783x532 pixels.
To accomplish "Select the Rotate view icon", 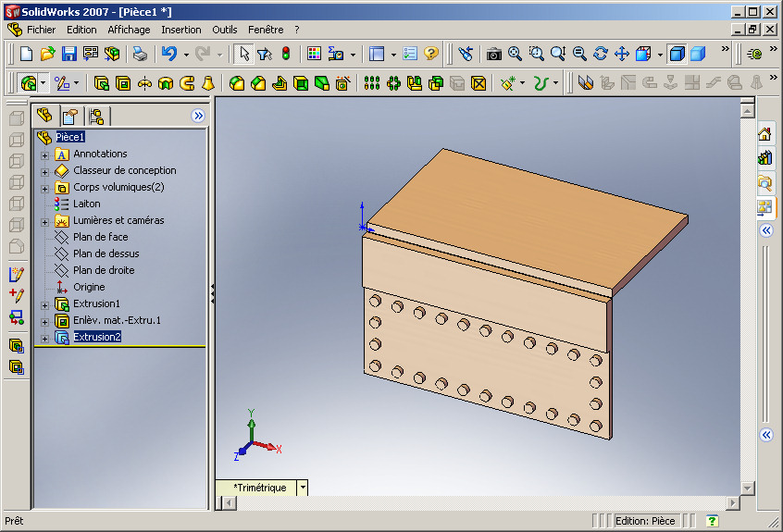I will pyautogui.click(x=601, y=54).
